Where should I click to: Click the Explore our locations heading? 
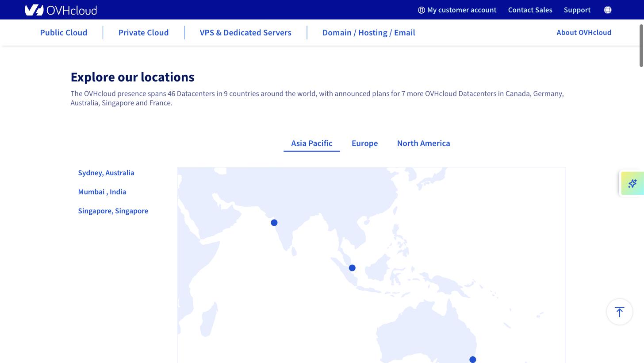[133, 77]
